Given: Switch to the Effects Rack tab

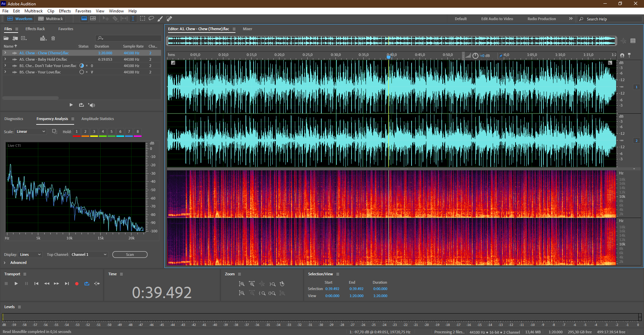Looking at the screenshot, I should [35, 29].
